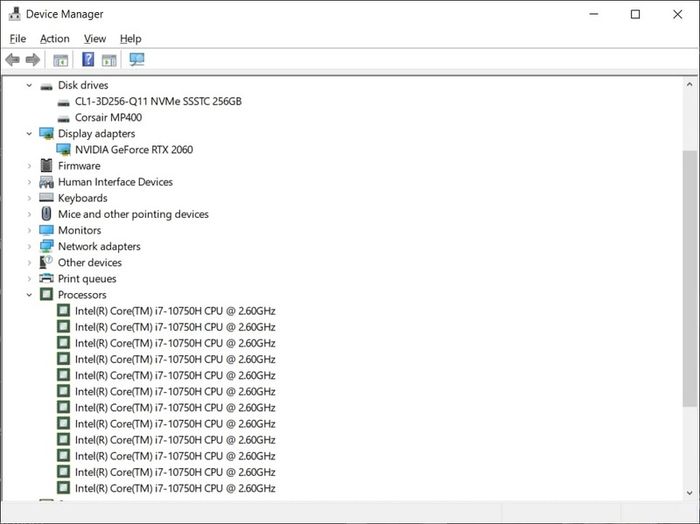
Task: Click the mouse icon beside Mice and other pointing devices
Action: [46, 214]
